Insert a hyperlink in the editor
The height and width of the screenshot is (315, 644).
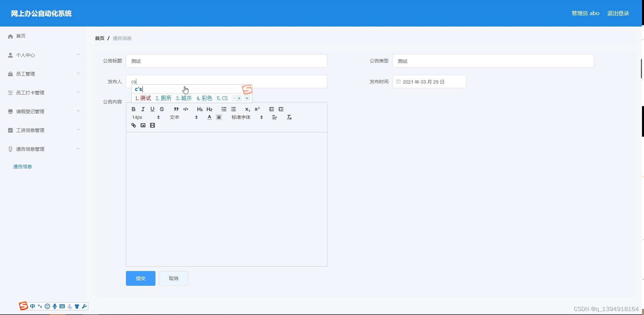coord(133,125)
